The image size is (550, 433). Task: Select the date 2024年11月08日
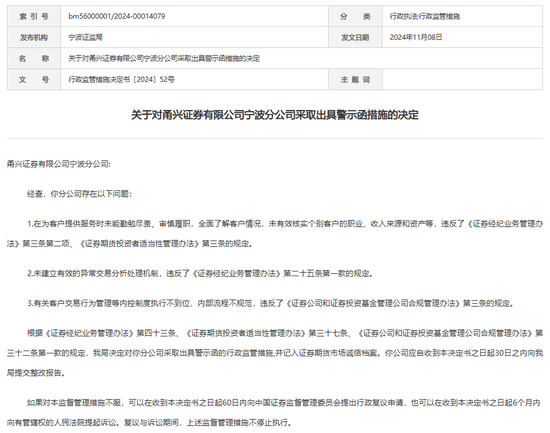[x=416, y=37]
